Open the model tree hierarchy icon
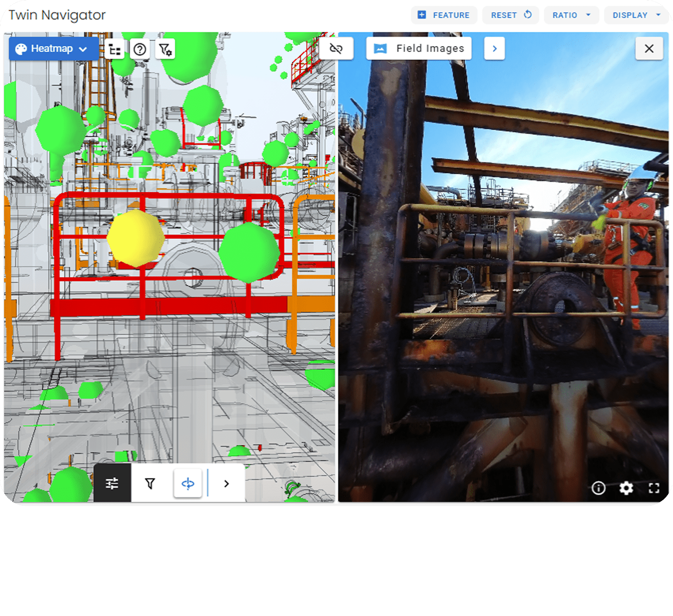The height and width of the screenshot is (616, 673). click(115, 50)
